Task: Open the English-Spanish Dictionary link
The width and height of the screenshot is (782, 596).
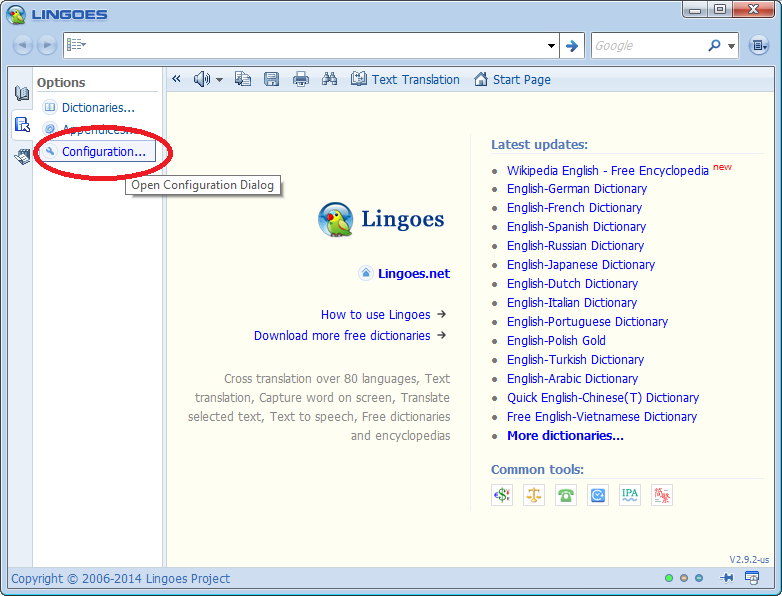Action: point(577,226)
